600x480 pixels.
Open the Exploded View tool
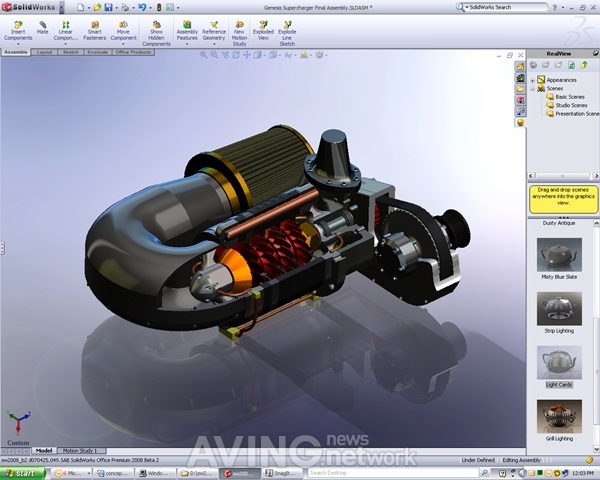pyautogui.click(x=263, y=31)
